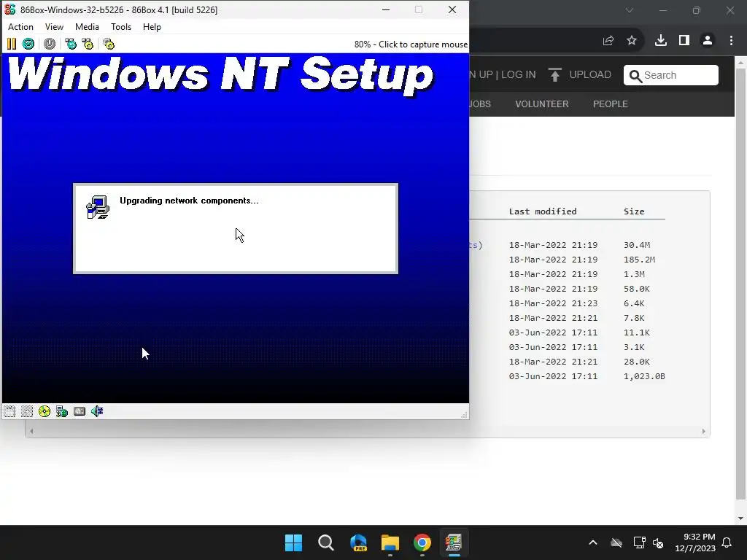
Task: Click the horizontal scrollbar left arrow in listing
Action: (x=31, y=432)
